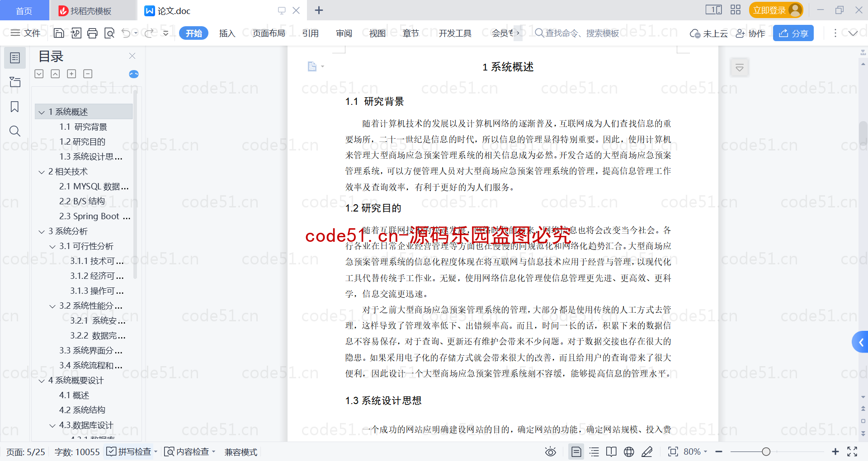This screenshot has width=868, height=461.
Task: Click the 立即登录 login button
Action: coord(776,10)
